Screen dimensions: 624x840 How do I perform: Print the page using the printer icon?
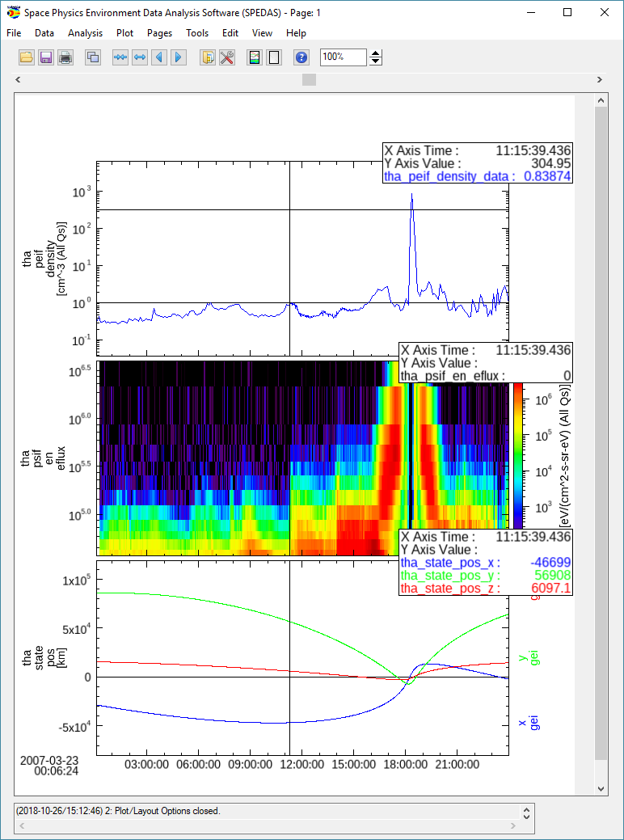click(x=65, y=57)
